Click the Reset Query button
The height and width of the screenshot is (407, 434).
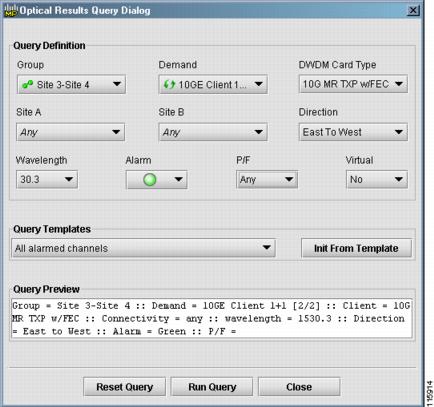(124, 387)
